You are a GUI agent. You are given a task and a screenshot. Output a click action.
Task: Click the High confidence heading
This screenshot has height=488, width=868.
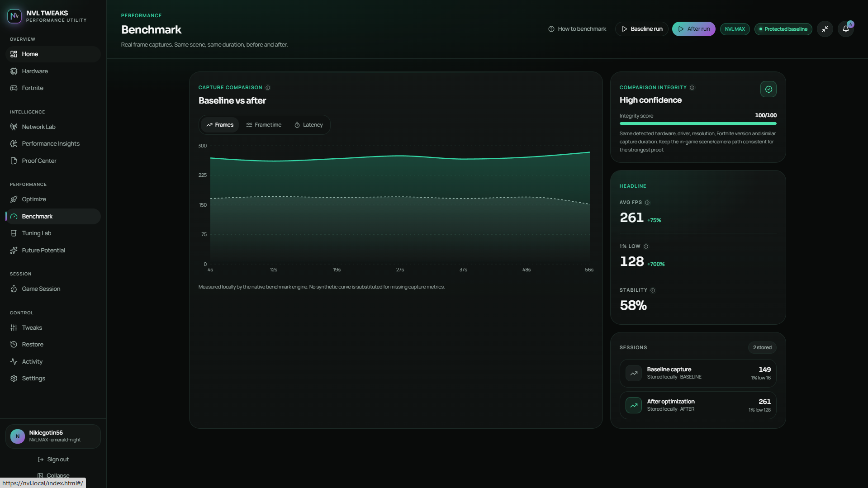650,100
